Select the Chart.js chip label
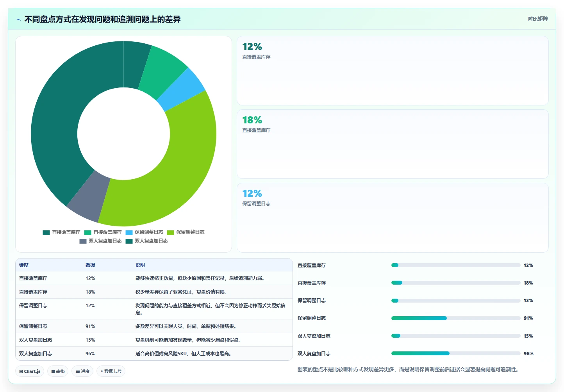Screen dimensions: 564x392 [x=32, y=371]
